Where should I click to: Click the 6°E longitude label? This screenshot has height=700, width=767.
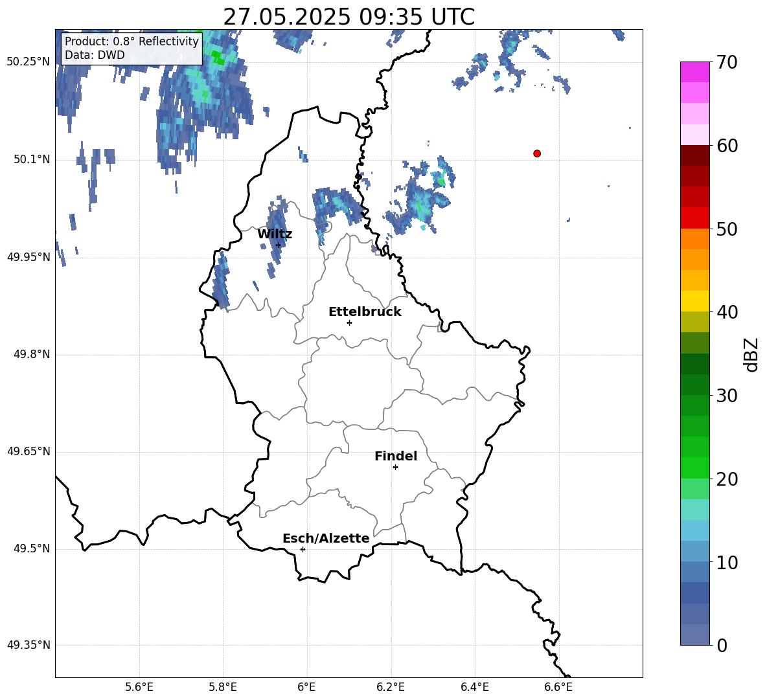[306, 687]
